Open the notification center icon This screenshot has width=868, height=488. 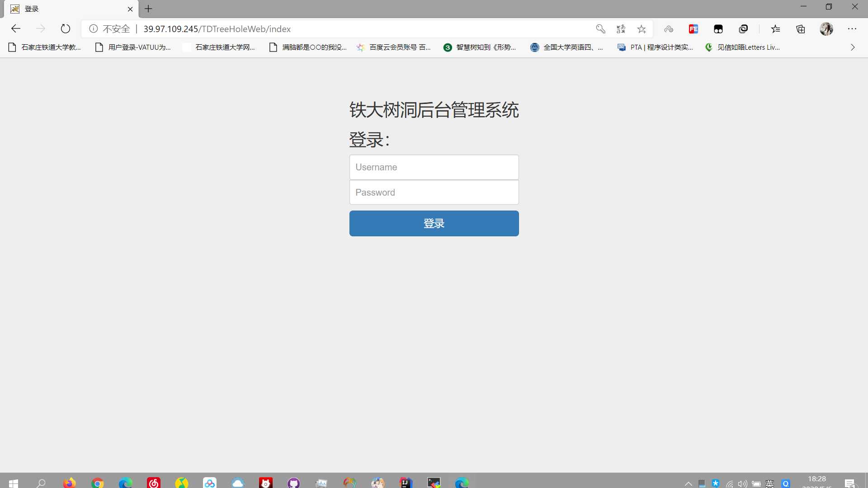pyautogui.click(x=850, y=483)
